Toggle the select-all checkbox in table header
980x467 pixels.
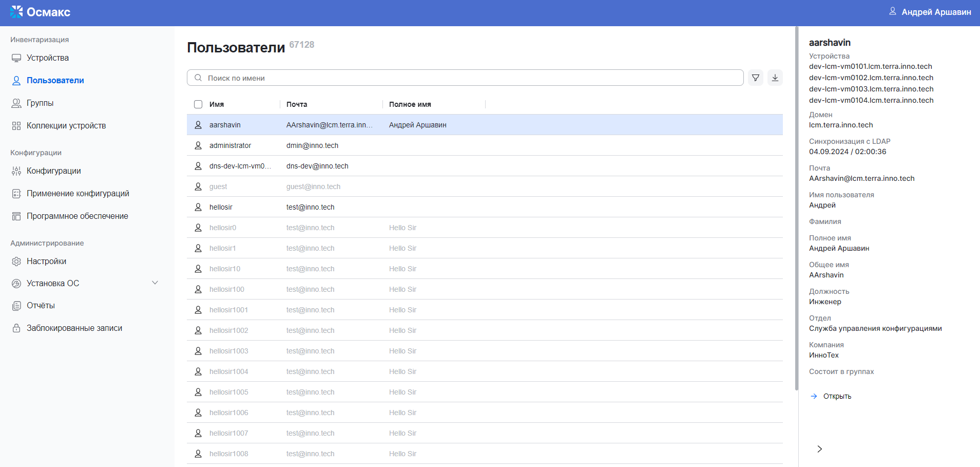[198, 104]
